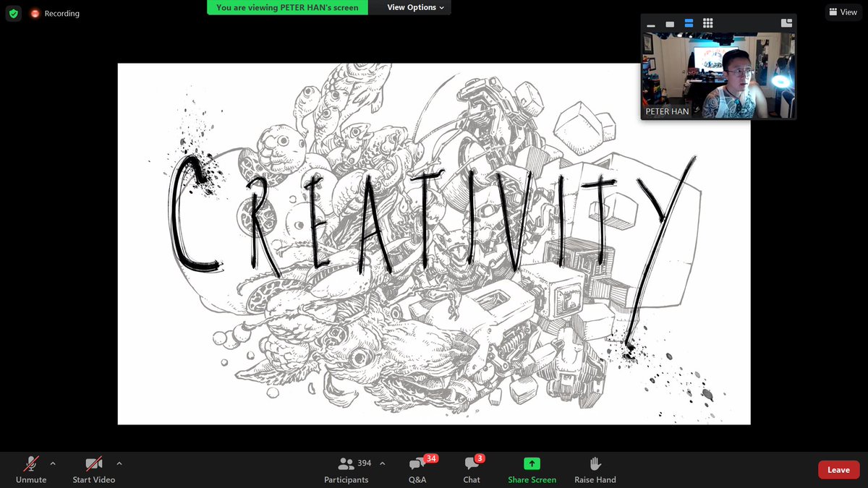Open the View Options dropdown
This screenshot has height=488, width=868.
click(x=415, y=7)
